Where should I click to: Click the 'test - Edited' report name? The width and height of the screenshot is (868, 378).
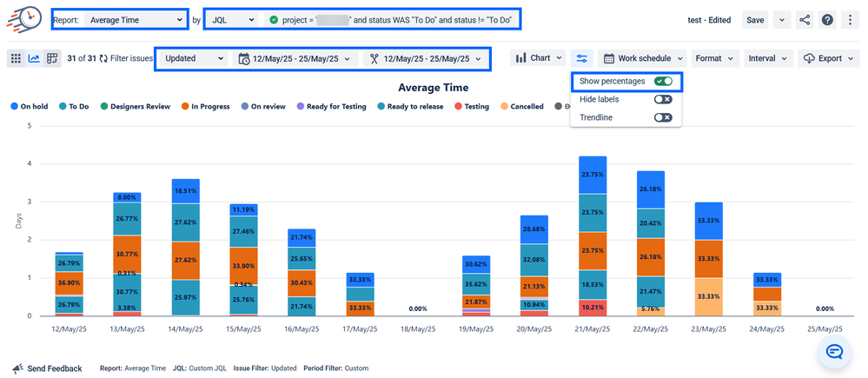tap(709, 20)
